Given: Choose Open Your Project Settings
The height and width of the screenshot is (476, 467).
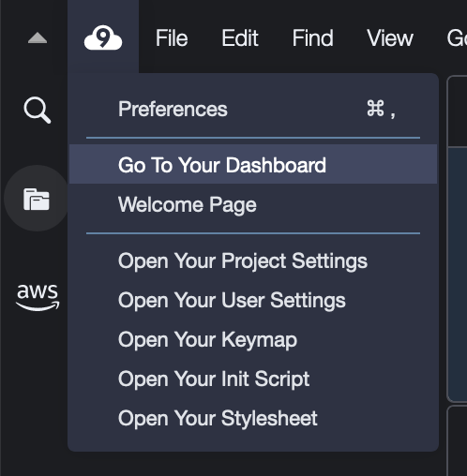Looking at the screenshot, I should [253, 260].
